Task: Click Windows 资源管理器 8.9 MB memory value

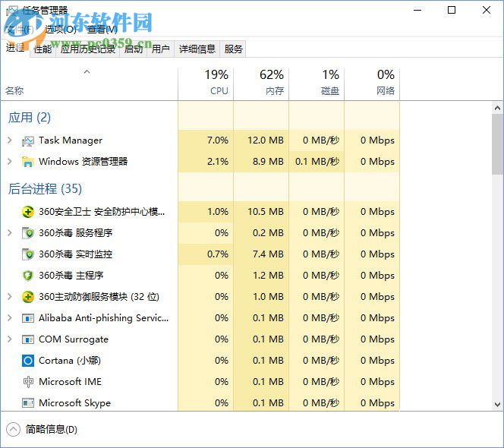Action: 268,162
